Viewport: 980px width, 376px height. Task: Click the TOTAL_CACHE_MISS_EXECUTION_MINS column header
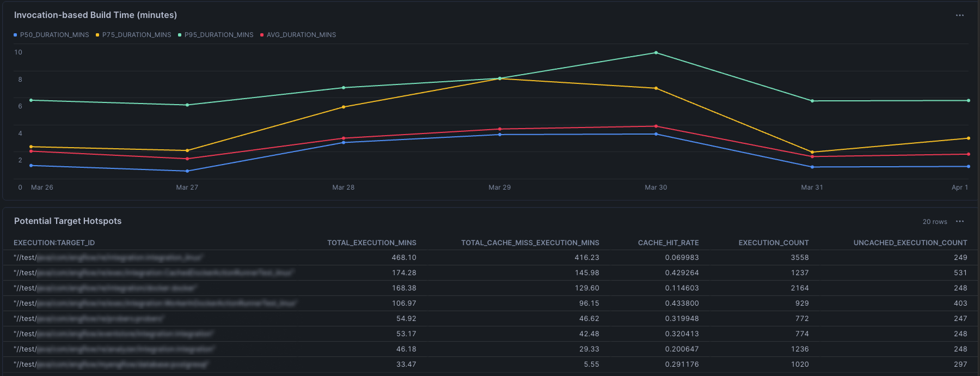pyautogui.click(x=530, y=243)
